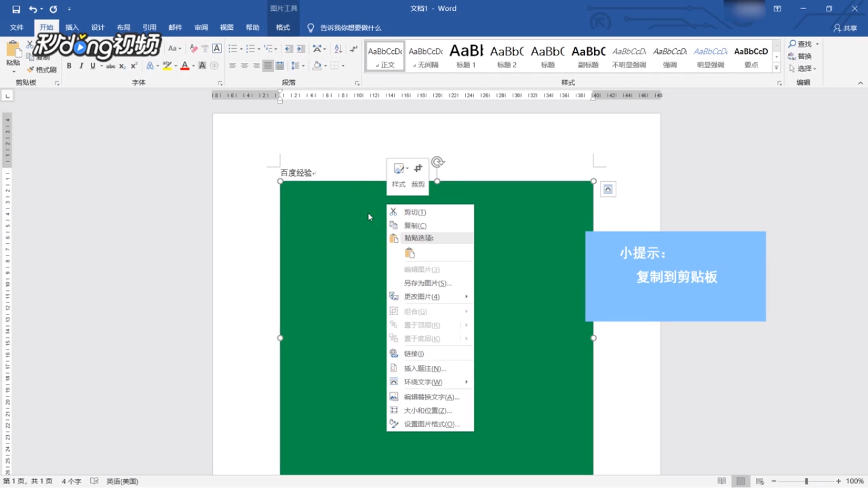Image resolution: width=868 pixels, height=488 pixels.
Task: Apply bold formatting with the B icon
Action: pyautogui.click(x=69, y=65)
